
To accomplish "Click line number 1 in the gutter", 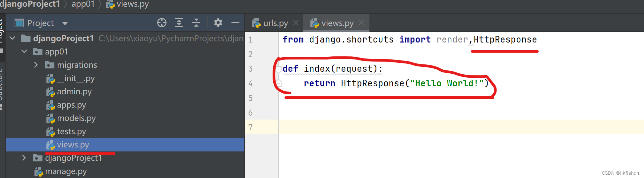I will coord(250,40).
